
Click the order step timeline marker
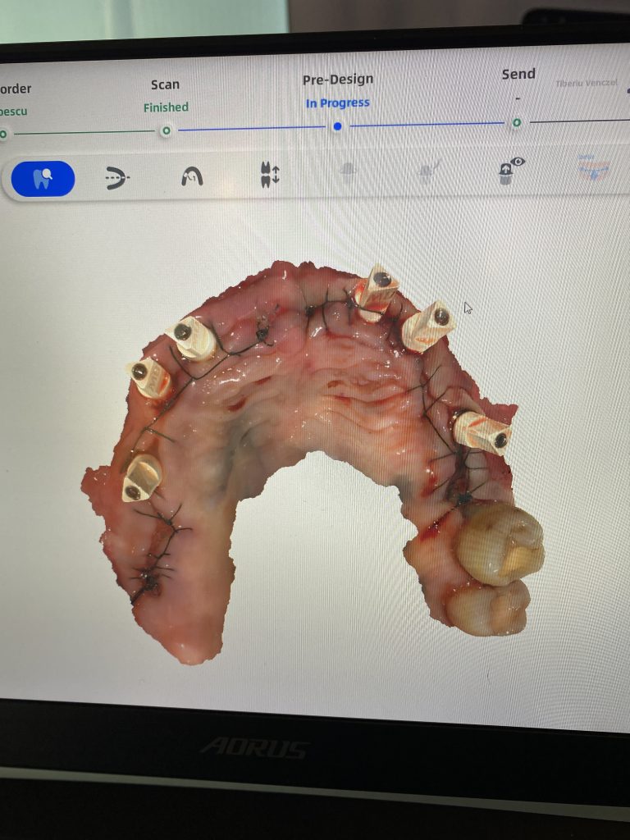(3, 134)
